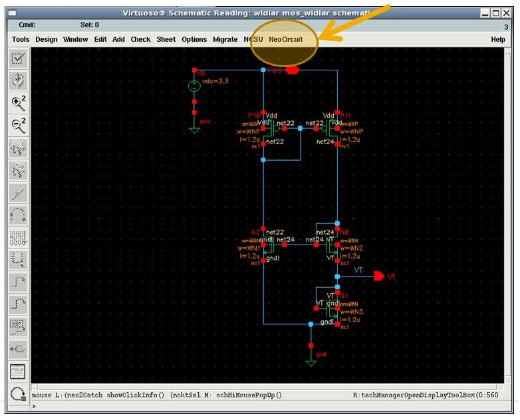This screenshot has height=420, width=520.
Task: Select the Undo curved-arrow tool icon
Action: coord(18,215)
